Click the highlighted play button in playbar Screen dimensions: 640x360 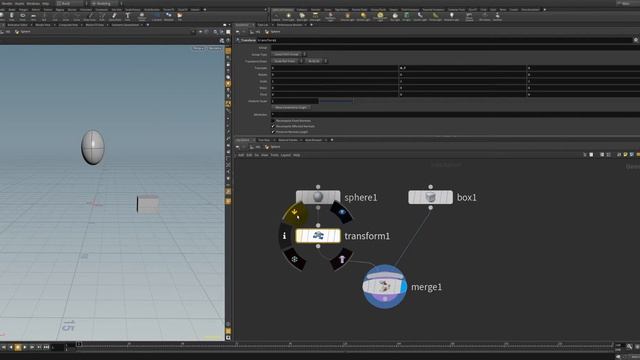(18, 347)
